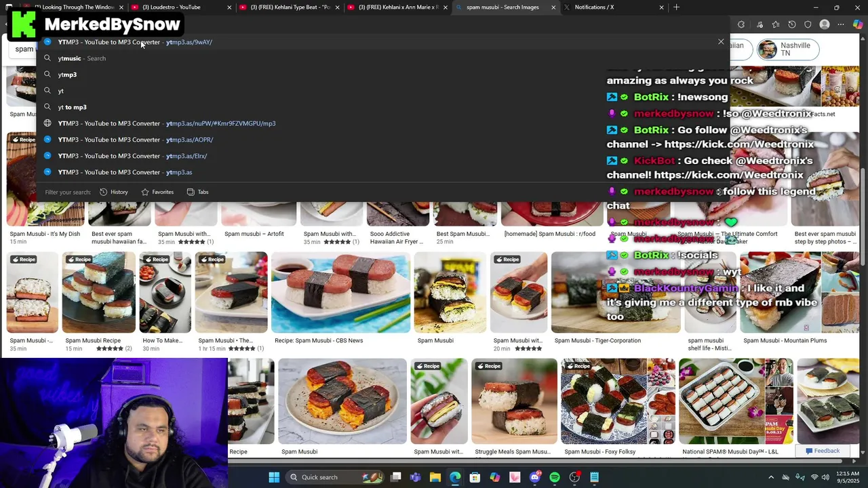
Task: Open Sooo Addictive Hawaiian Air Fryer caption
Action: click(x=397, y=238)
